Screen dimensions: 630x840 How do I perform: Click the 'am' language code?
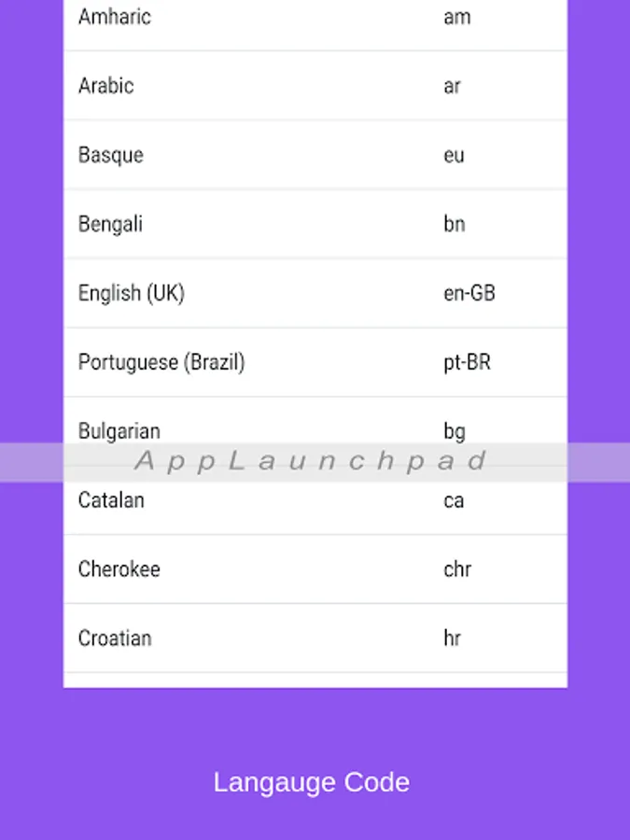coord(456,17)
